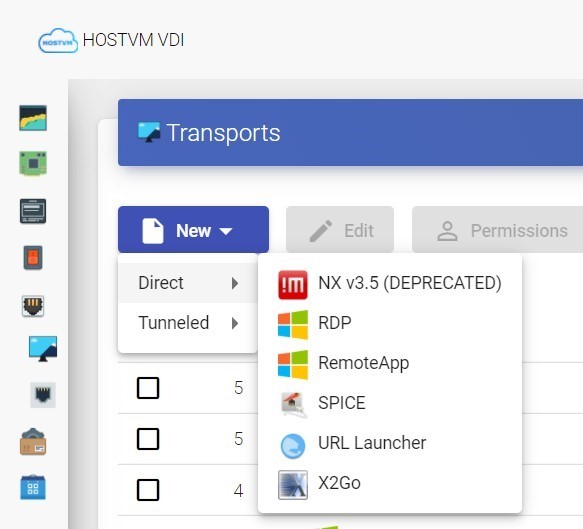Click the Transports monitor icon in sidebar
Viewport: 583px width, 529px height.
pos(43,348)
